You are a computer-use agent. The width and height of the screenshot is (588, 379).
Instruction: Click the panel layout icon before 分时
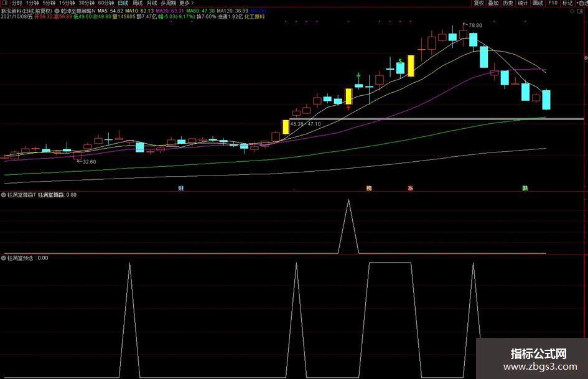tap(4, 3)
